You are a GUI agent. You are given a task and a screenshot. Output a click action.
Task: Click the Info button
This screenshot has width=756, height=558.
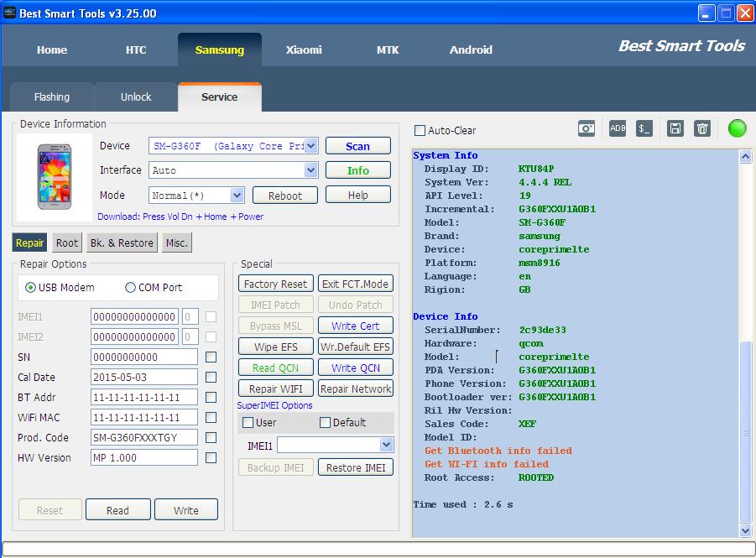(357, 169)
